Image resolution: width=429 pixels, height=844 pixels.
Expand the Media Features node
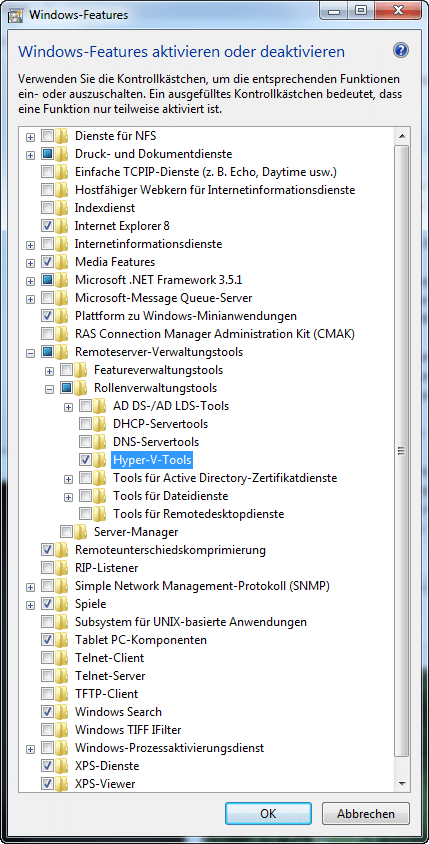coord(31,263)
